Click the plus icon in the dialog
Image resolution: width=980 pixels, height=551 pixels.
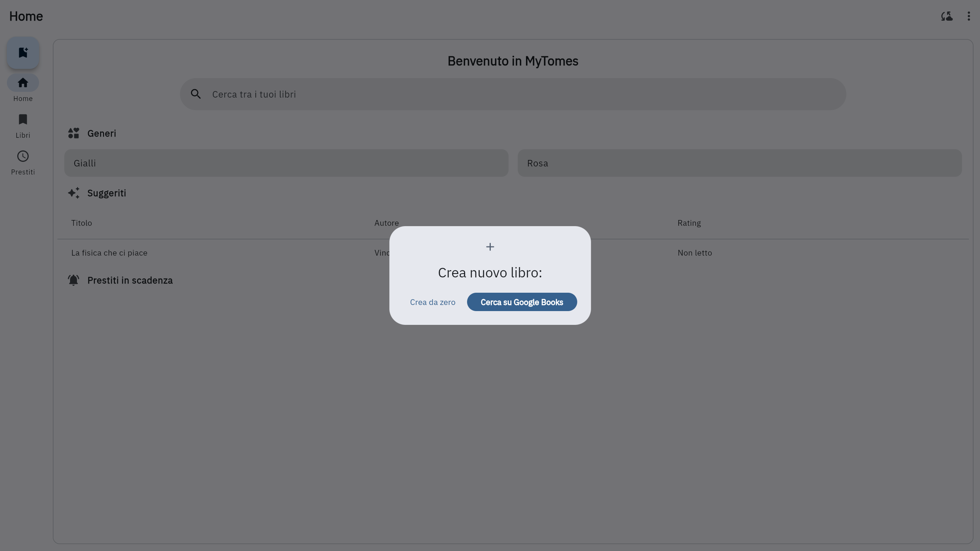pyautogui.click(x=490, y=247)
